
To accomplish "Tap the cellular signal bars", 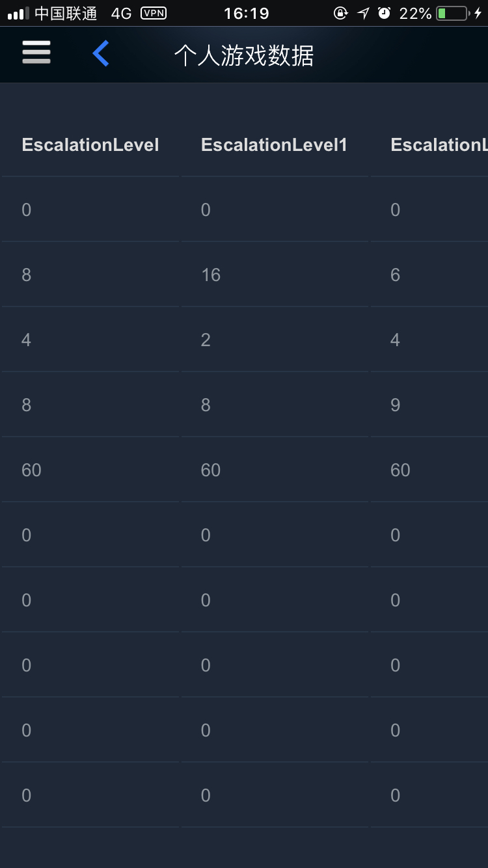I will [18, 14].
